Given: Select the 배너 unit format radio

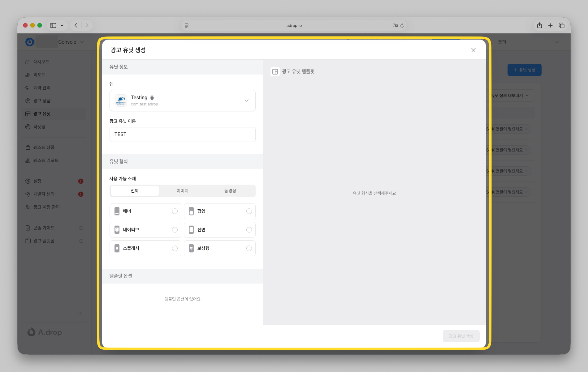Looking at the screenshot, I should [175, 211].
